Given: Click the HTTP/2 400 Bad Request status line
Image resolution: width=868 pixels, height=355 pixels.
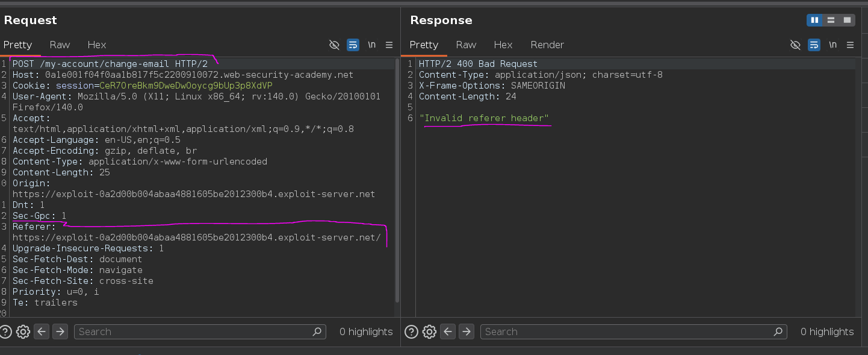Looking at the screenshot, I should pyautogui.click(x=479, y=64).
